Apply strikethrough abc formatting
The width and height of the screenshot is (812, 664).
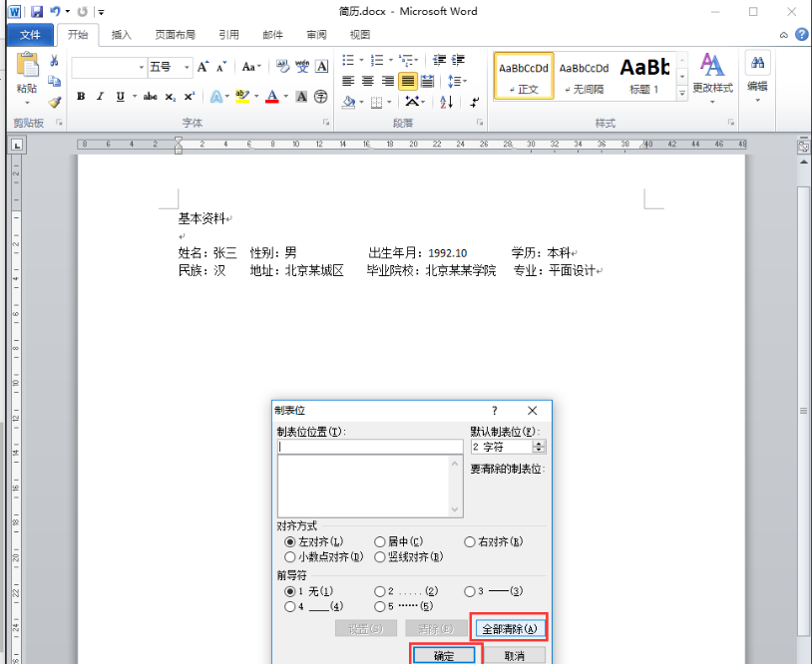coord(151,97)
